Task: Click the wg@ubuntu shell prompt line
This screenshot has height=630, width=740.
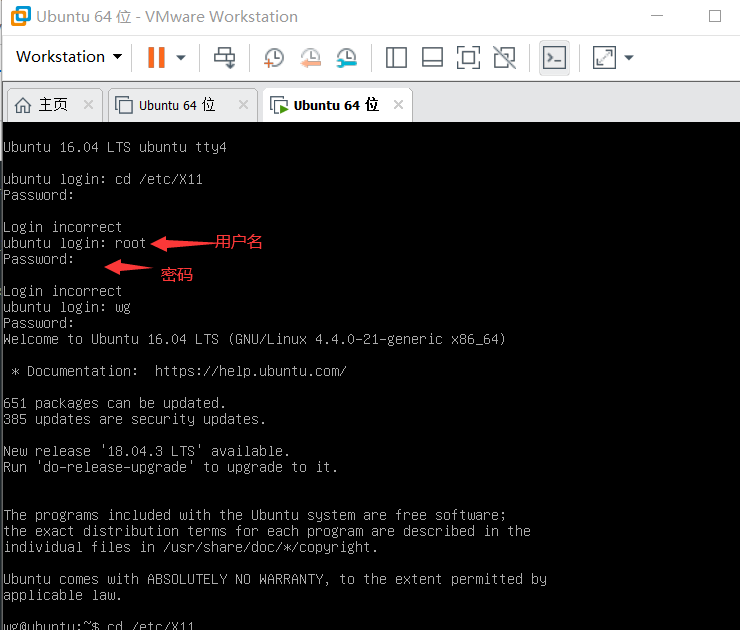Action: point(99,625)
